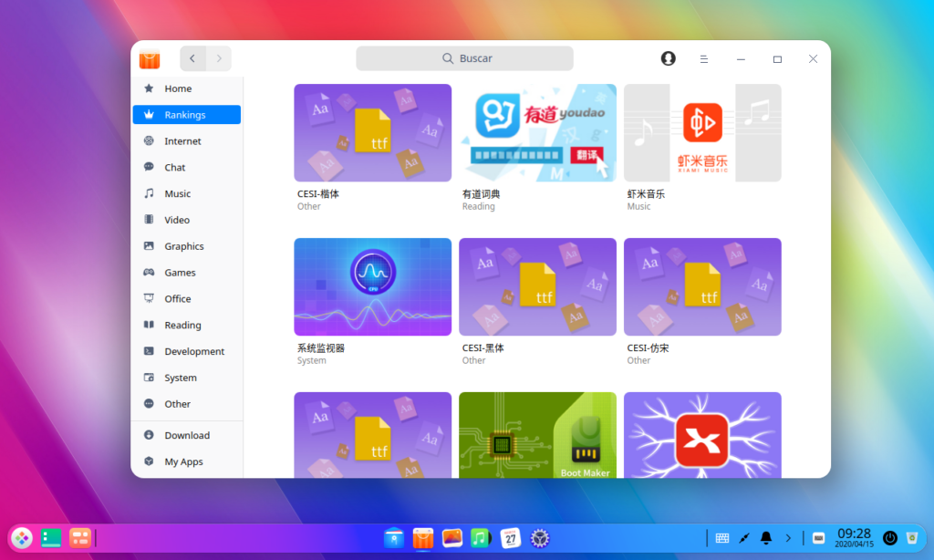The image size is (934, 560).
Task: Open the Games category
Action: click(x=186, y=272)
